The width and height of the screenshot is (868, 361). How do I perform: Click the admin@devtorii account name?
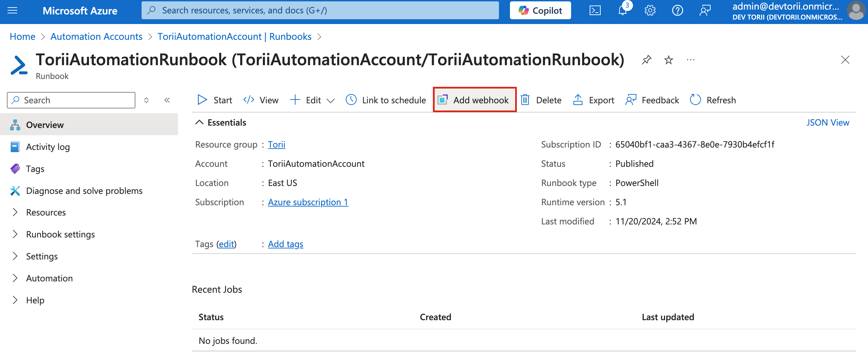tap(786, 7)
